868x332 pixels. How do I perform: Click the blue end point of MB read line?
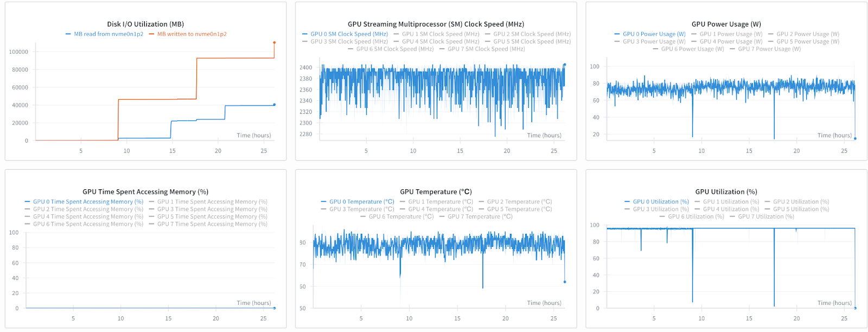(x=275, y=105)
